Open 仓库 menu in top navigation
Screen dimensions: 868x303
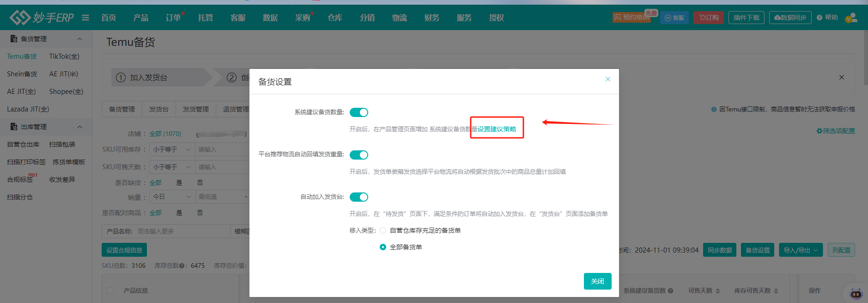[x=335, y=18]
